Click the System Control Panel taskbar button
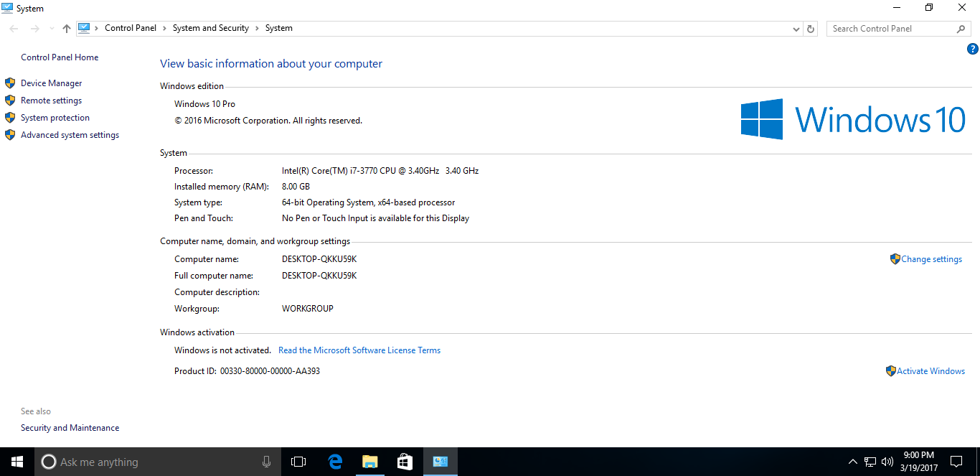 (440, 462)
